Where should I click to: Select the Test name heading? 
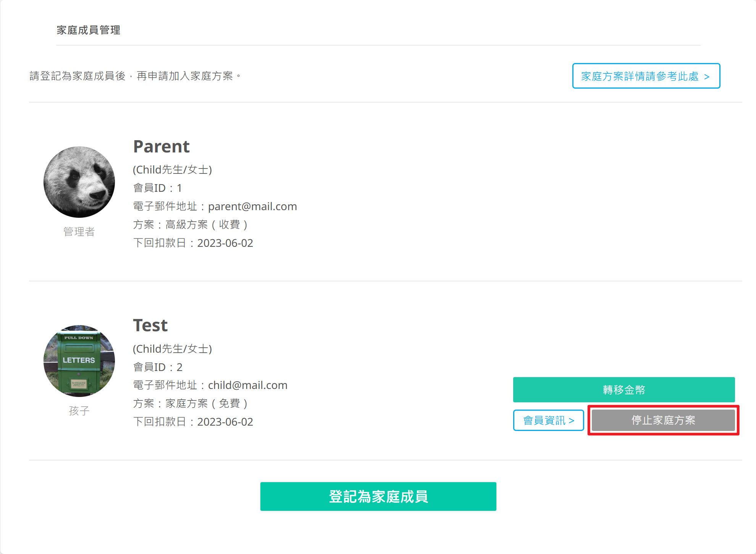point(150,326)
